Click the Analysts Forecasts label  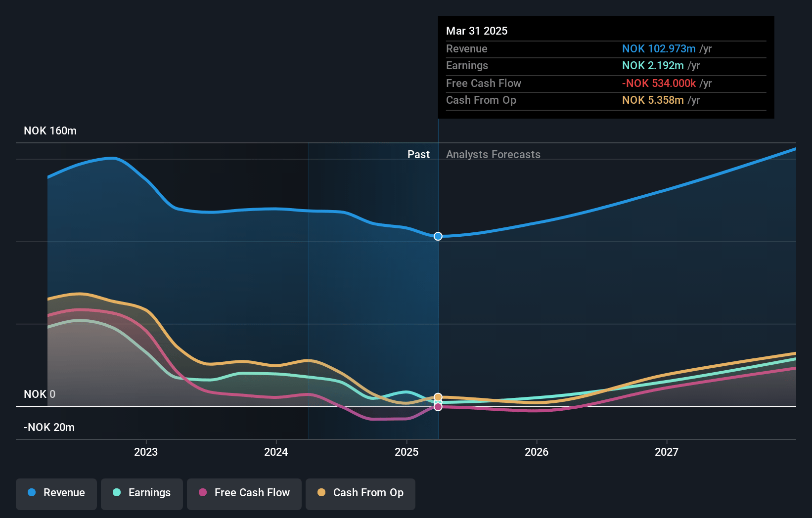click(x=494, y=155)
